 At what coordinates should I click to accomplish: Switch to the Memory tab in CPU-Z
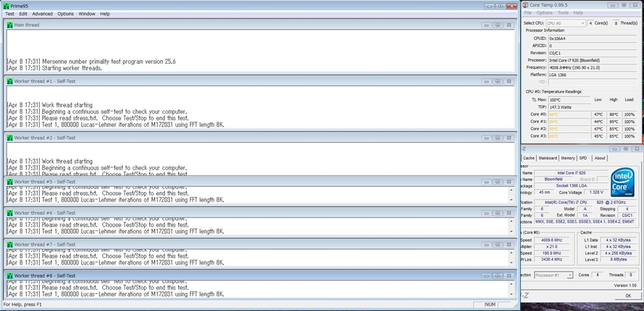(x=568, y=158)
